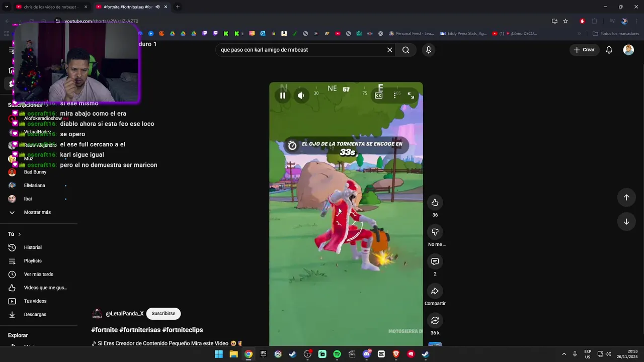644x362 pixels.
Task: Enter fullscreen on the short player
Action: click(411, 96)
